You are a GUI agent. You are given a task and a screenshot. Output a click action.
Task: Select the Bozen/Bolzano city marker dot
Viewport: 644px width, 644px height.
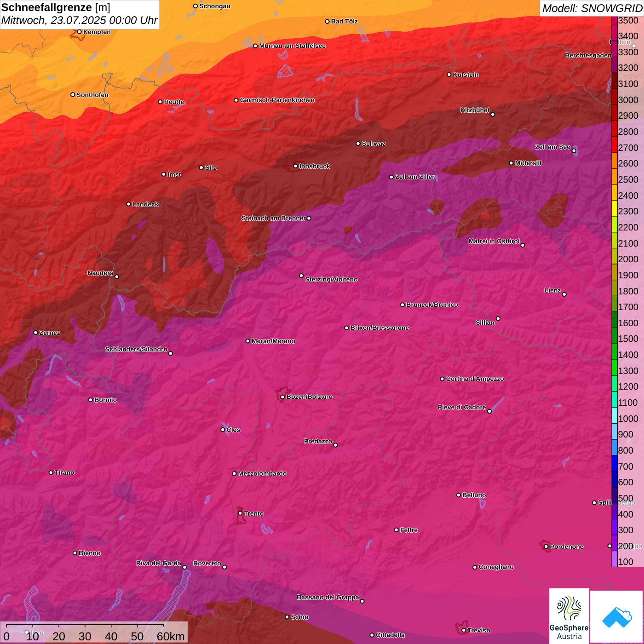pyautogui.click(x=282, y=397)
